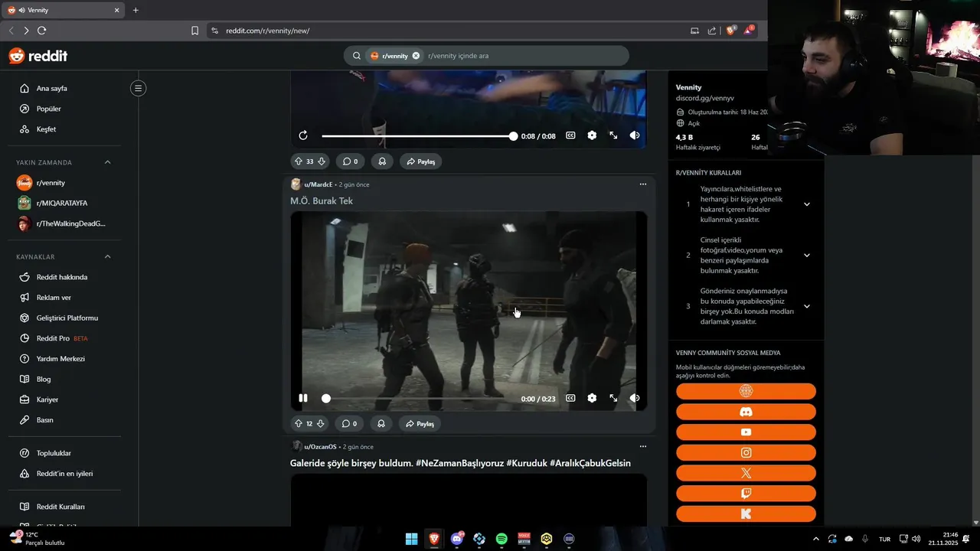The height and width of the screenshot is (551, 980).
Task: Toggle captions on the 0:23 video
Action: [570, 398]
